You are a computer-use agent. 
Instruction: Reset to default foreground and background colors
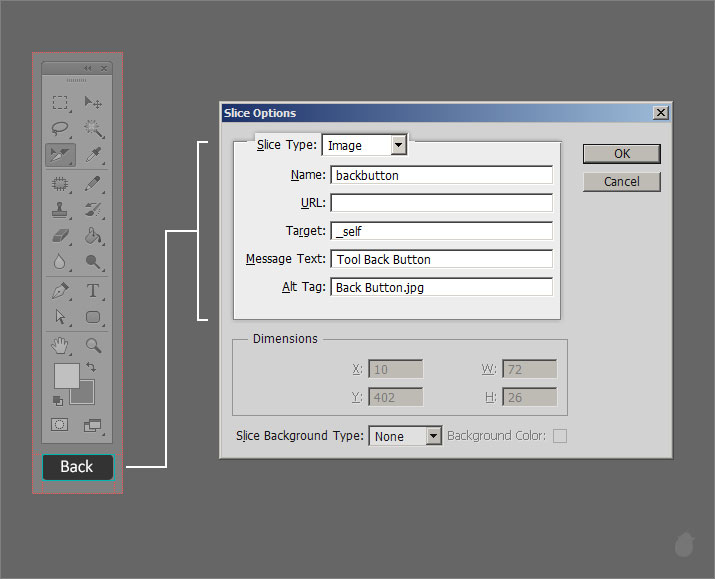click(x=58, y=400)
